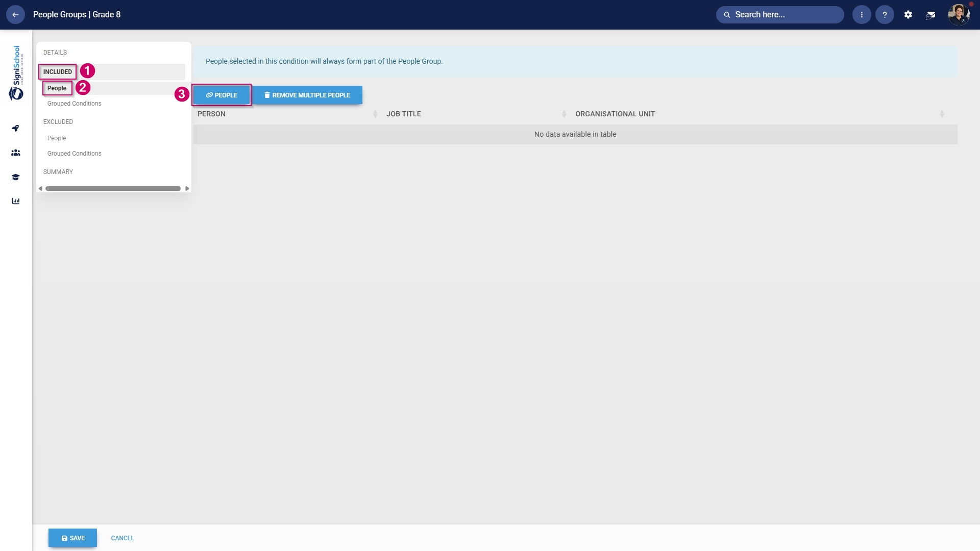Open the rocket launch sidebar icon
Image resolution: width=980 pixels, height=551 pixels.
click(x=16, y=128)
